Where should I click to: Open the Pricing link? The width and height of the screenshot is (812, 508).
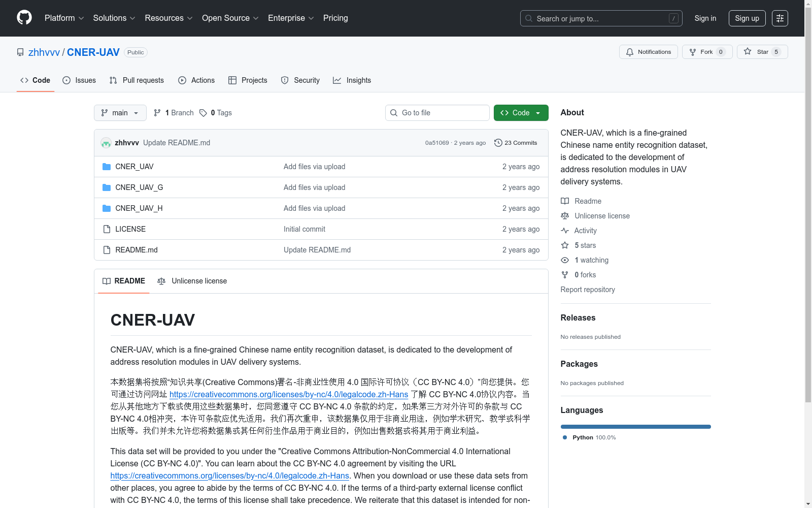pos(335,18)
